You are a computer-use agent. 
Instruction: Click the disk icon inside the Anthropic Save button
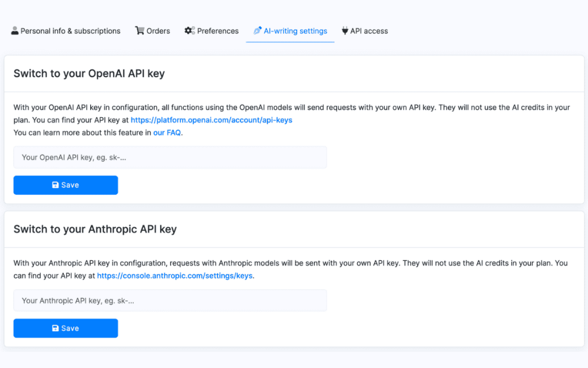click(55, 328)
